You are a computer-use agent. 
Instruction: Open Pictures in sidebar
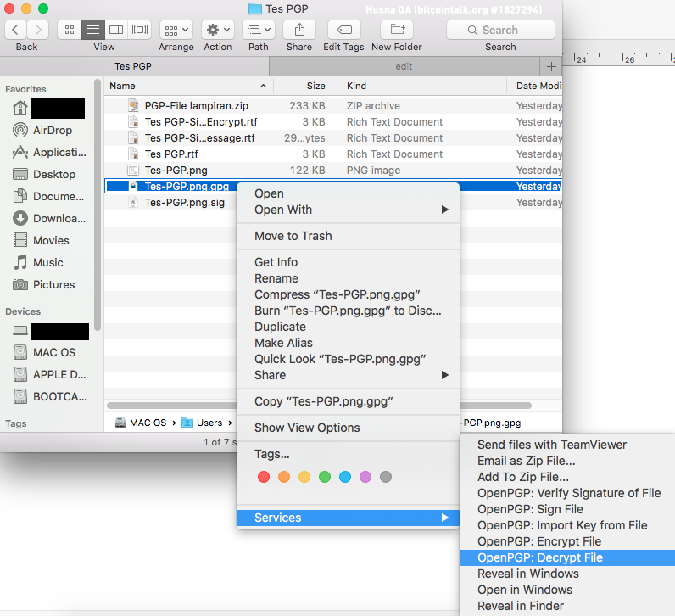pos(43,284)
